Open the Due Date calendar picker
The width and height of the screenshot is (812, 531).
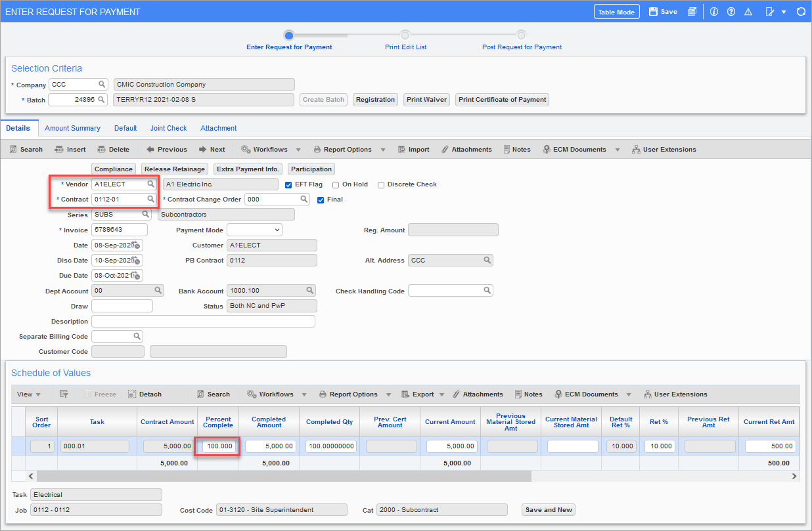pos(136,275)
